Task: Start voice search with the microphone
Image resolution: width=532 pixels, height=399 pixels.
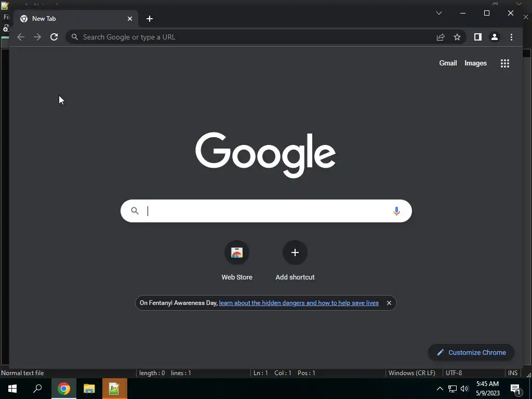Action: (396, 211)
